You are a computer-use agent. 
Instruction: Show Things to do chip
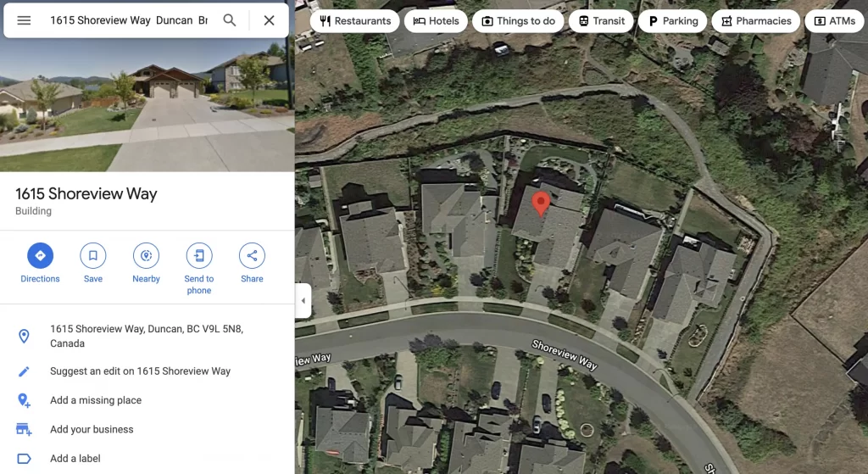[518, 21]
